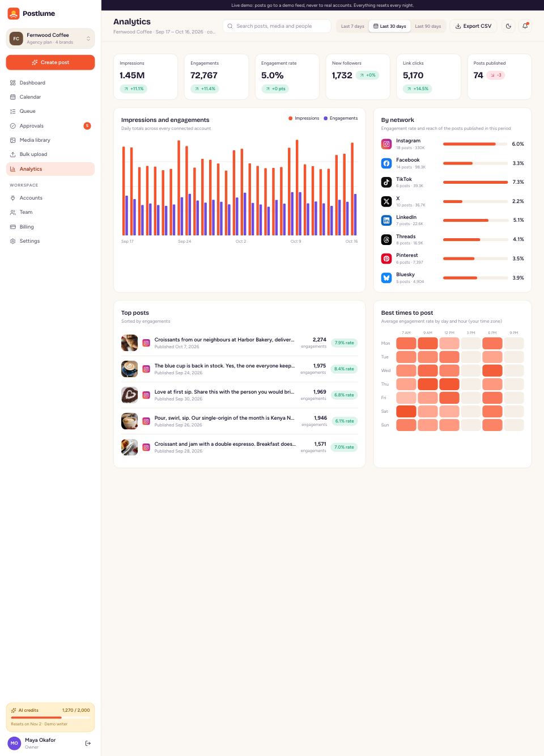Viewport: 544px width, 756px height.
Task: Click the Thursday 12 PM heatmap cell
Action: 449,384
